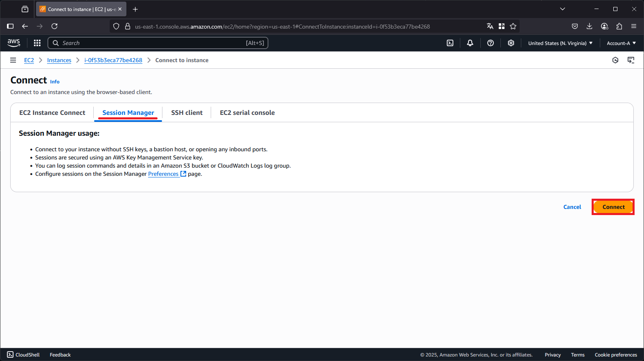Click the Feedback footer link
Image resolution: width=644 pixels, height=361 pixels.
point(60,355)
